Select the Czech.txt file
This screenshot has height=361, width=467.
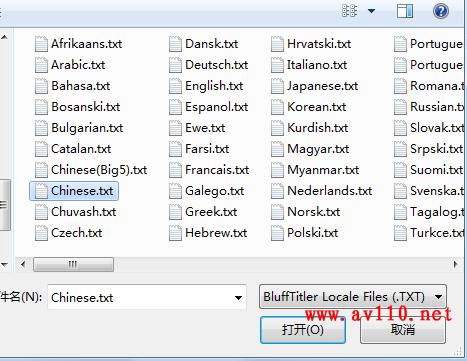click(x=69, y=233)
